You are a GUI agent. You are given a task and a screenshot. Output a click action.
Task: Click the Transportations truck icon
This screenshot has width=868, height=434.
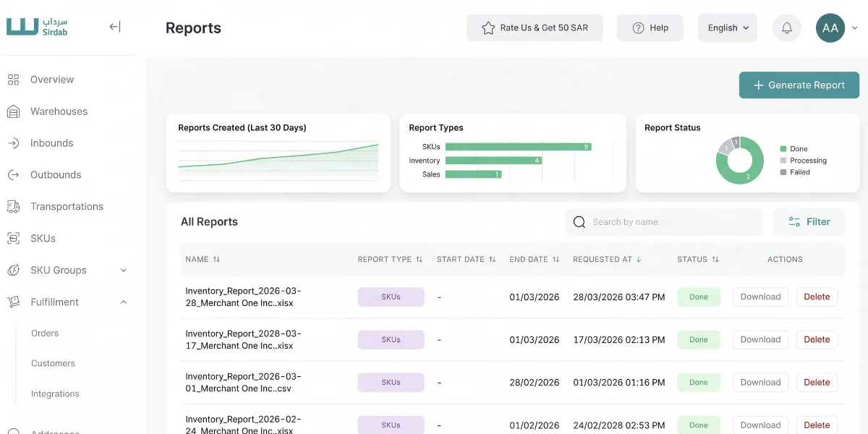13,207
